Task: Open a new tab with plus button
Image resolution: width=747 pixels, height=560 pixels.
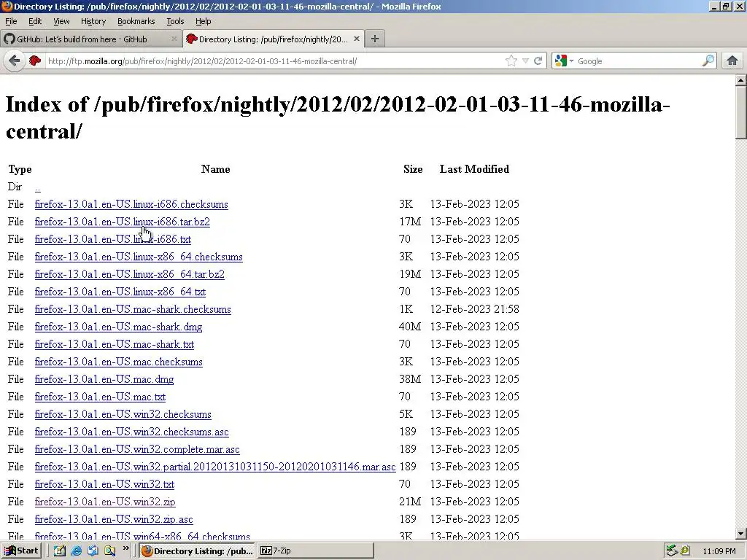Action: pyautogui.click(x=375, y=39)
